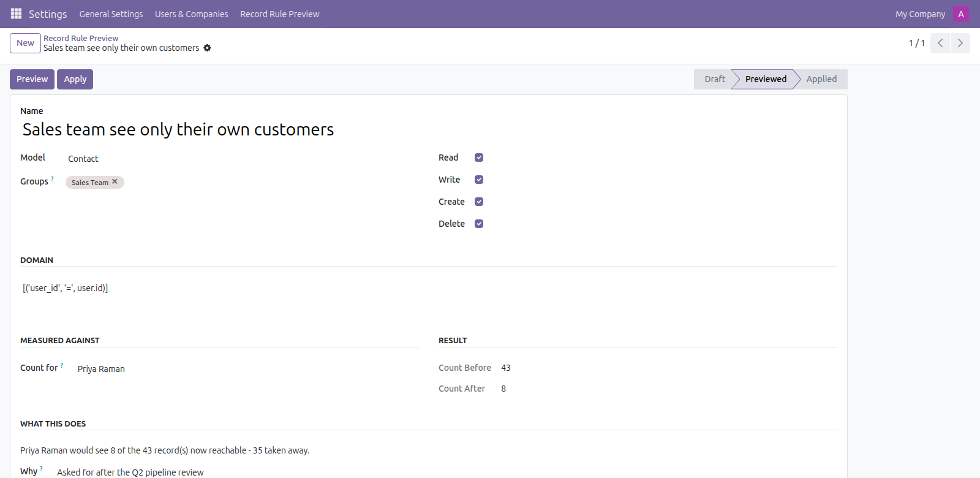Go to the next record arrow
This screenshot has height=478, width=980.
point(960,43)
